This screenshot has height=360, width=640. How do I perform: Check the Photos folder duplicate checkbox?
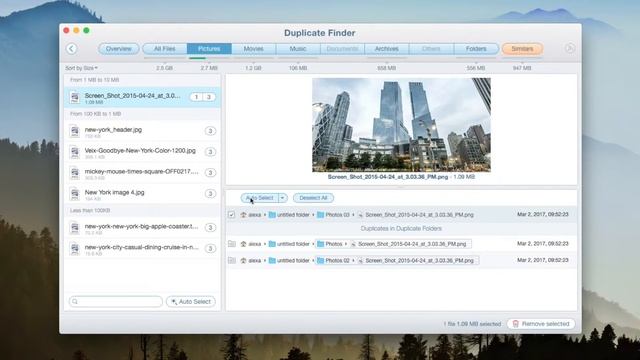point(231,244)
